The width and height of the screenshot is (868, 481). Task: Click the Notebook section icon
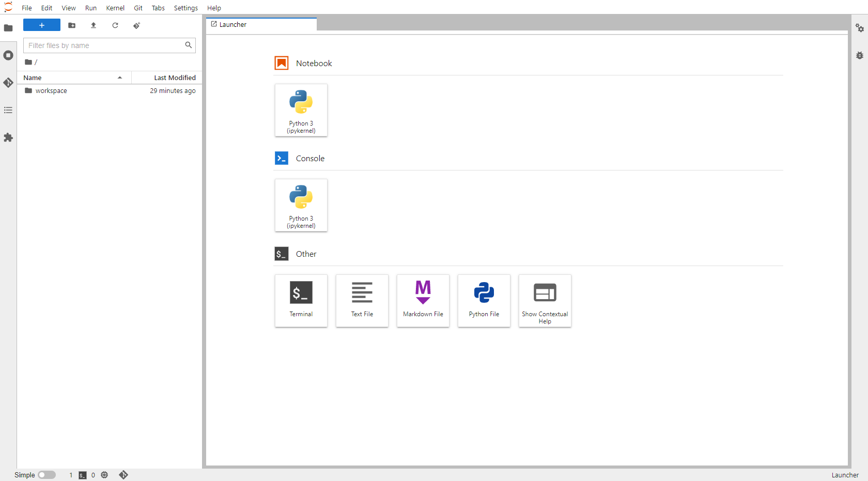coord(282,63)
